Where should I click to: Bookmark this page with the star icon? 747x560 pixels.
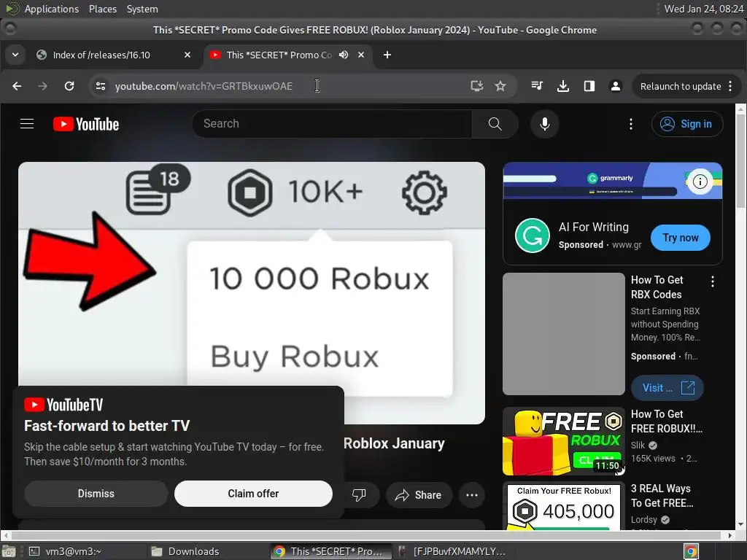click(500, 86)
